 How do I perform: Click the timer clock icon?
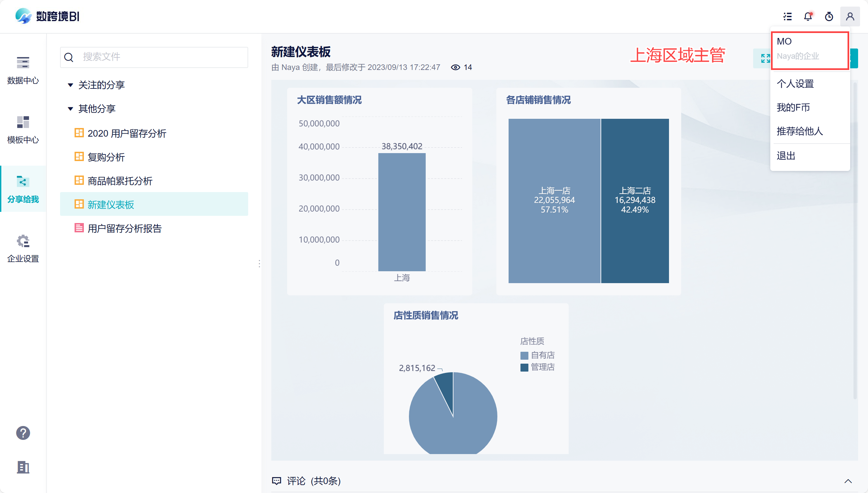click(829, 16)
